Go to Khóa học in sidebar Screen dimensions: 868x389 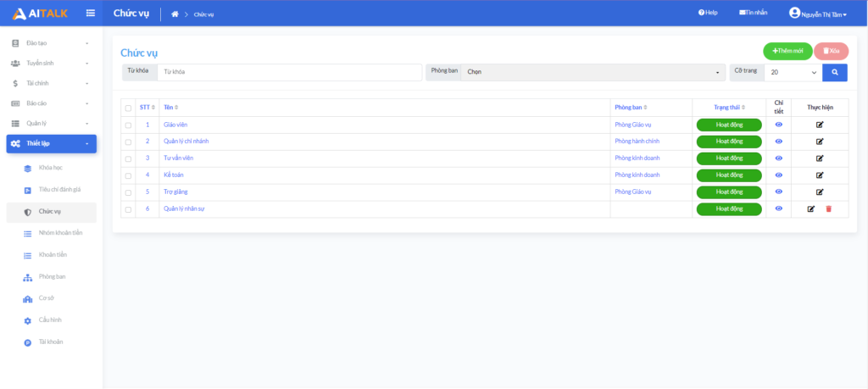pyautogui.click(x=51, y=168)
